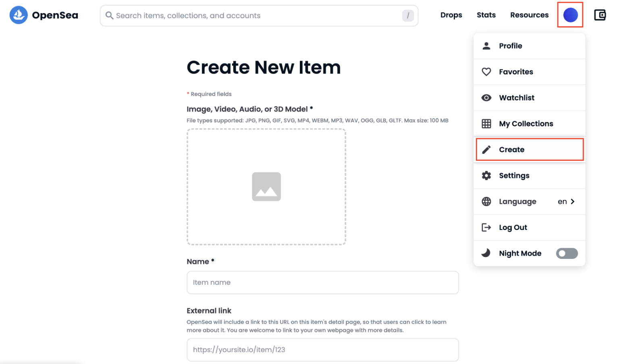Expand the Language submenu chevron
619x364 pixels.
[x=573, y=201]
